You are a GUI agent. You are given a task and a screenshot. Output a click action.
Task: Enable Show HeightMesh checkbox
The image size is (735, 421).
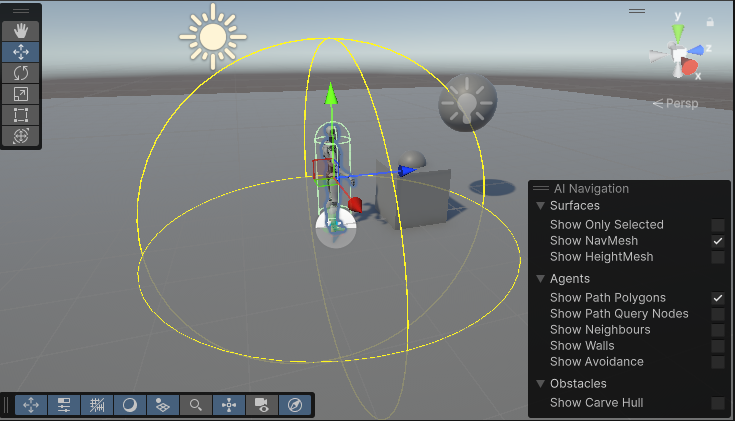pos(718,257)
